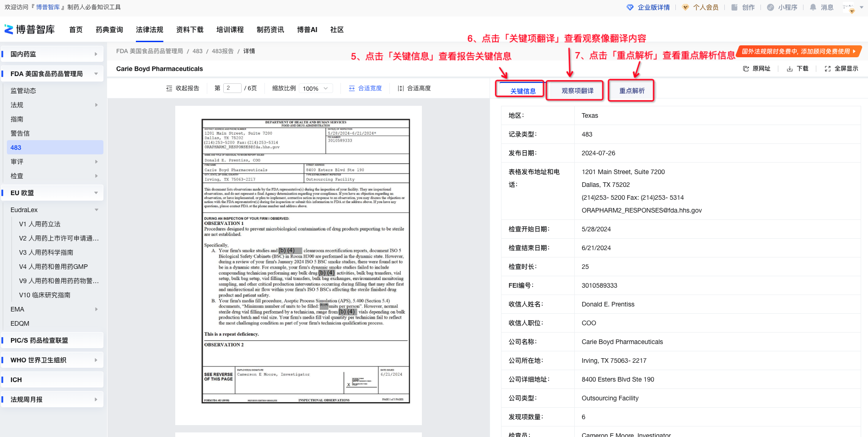This screenshot has width=868, height=437.
Task: Click the 创作 icon in top bar
Action: coord(734,7)
